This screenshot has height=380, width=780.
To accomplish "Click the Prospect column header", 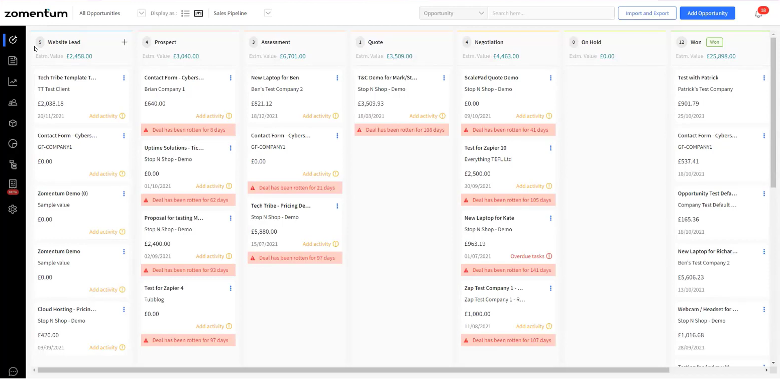I will 165,42.
